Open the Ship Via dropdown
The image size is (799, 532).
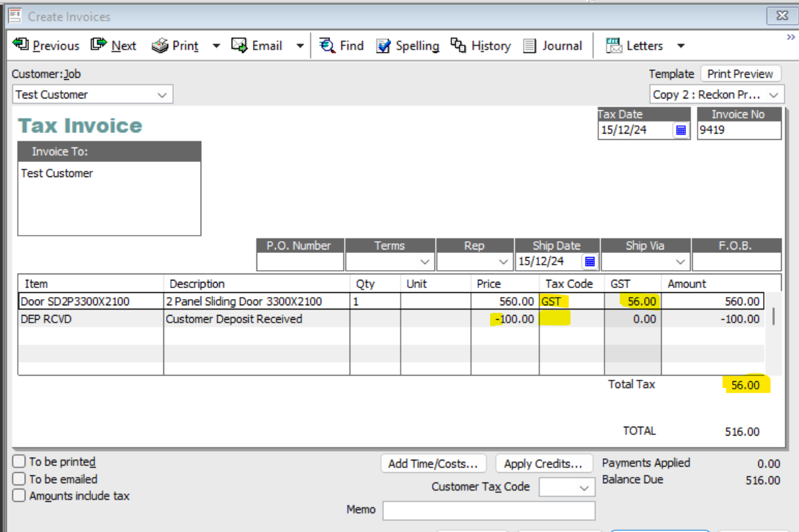click(680, 261)
